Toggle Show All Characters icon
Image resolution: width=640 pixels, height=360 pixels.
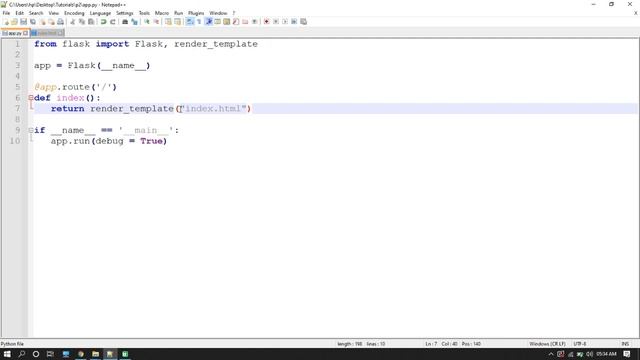[x=199, y=22]
